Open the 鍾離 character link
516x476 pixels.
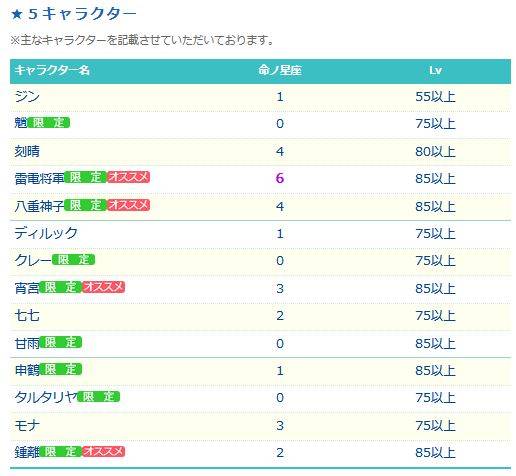pyautogui.click(x=27, y=452)
